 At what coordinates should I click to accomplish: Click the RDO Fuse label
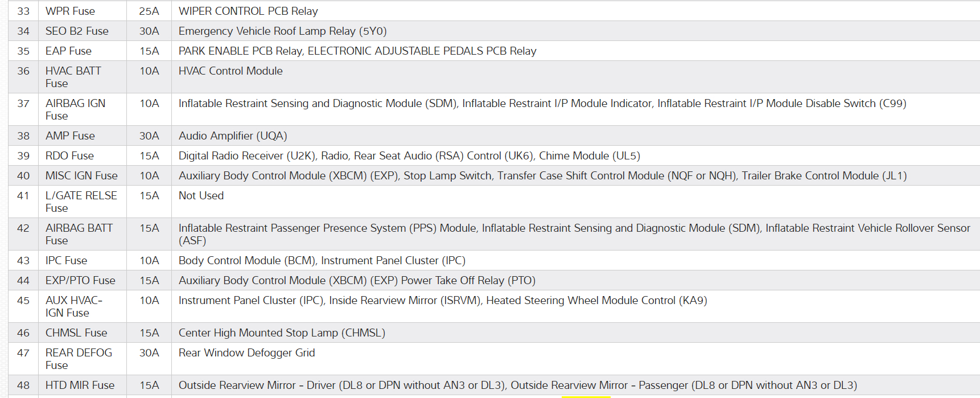click(69, 156)
